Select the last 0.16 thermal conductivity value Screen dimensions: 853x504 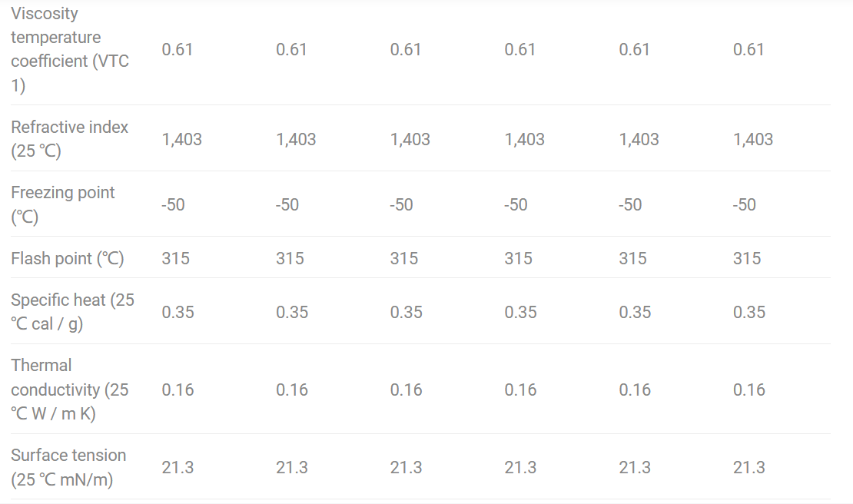(749, 390)
